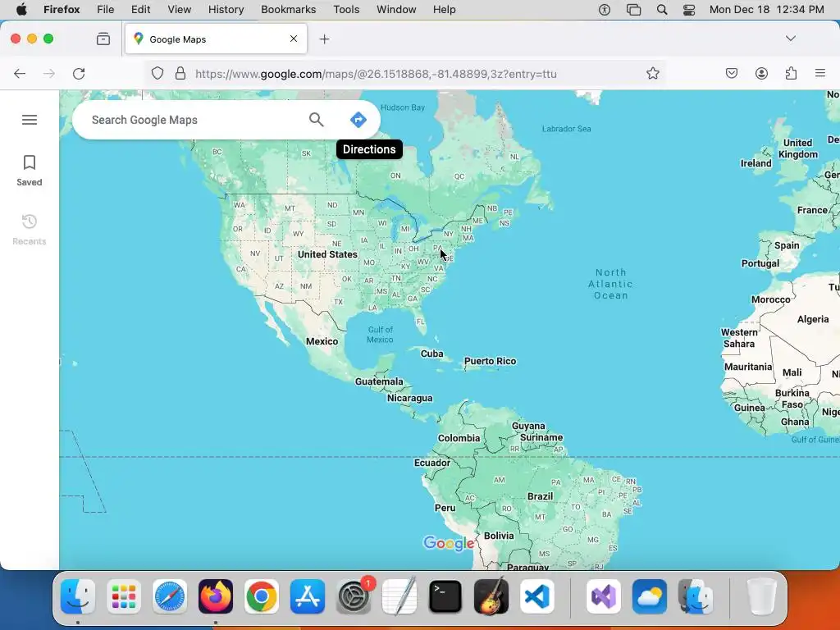840x630 pixels.
Task: Open the History menu
Action: 226,10
